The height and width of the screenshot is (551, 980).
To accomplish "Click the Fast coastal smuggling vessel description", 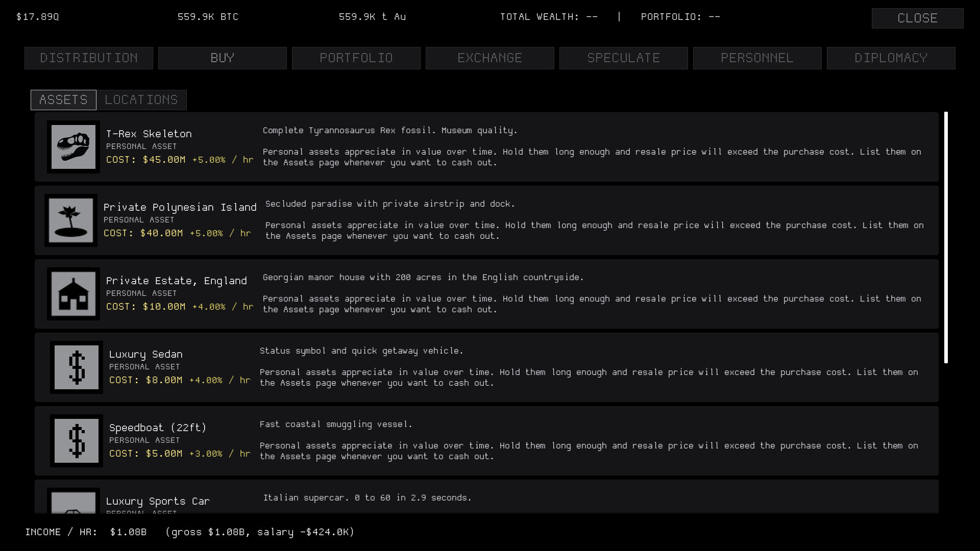I will click(336, 424).
